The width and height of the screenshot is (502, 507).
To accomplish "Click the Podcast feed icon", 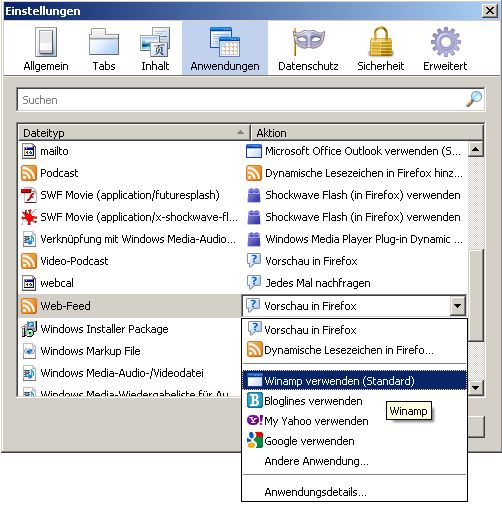I will point(29,173).
